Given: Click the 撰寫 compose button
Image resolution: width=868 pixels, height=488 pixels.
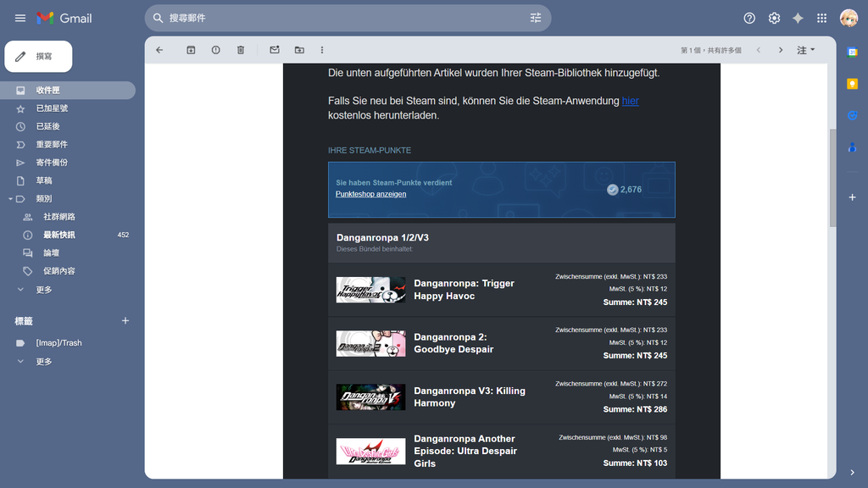Looking at the screenshot, I should [38, 57].
